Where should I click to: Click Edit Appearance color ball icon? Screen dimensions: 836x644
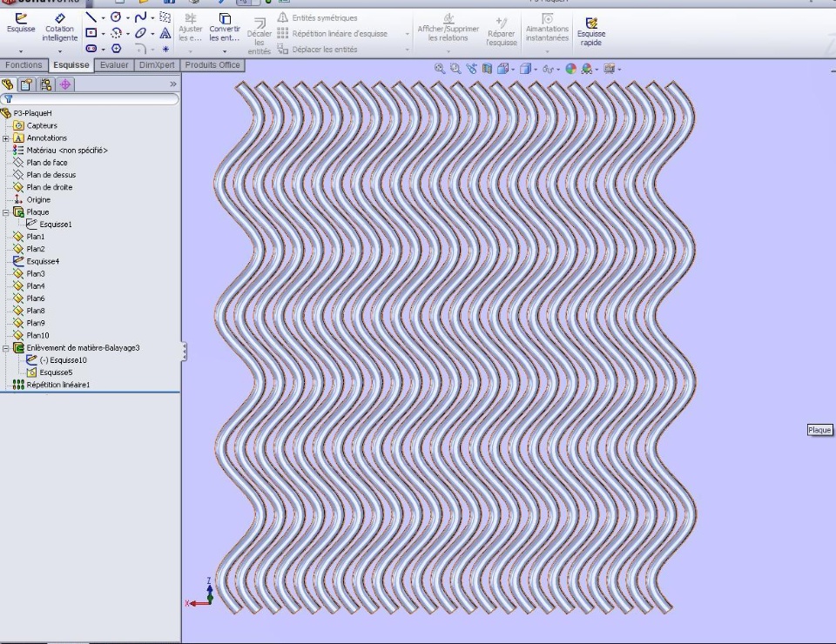pyautogui.click(x=570, y=69)
